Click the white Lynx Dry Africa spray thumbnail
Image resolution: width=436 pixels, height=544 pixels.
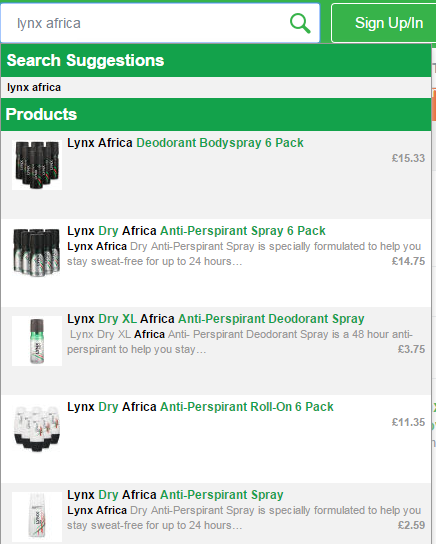coord(37,517)
